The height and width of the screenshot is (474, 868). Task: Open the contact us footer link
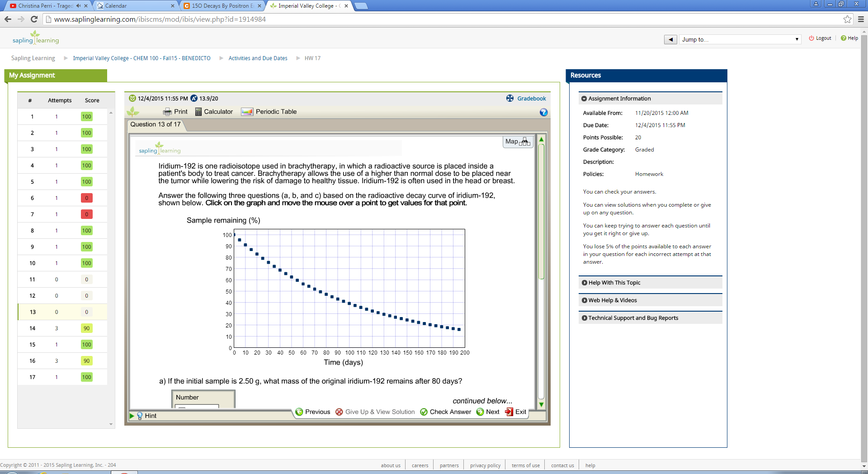(562, 465)
